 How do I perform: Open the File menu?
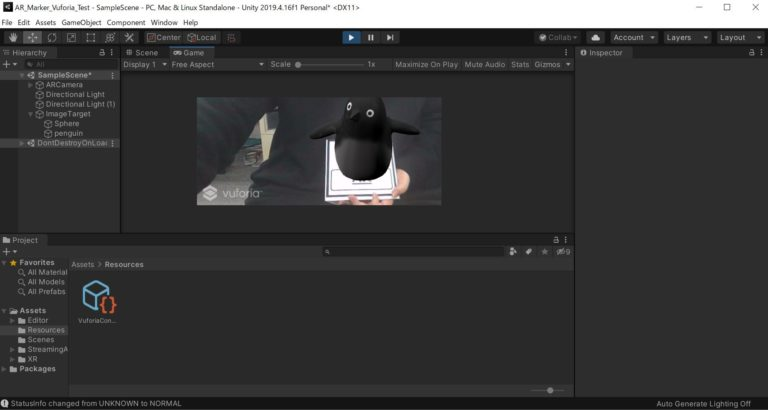pos(7,23)
